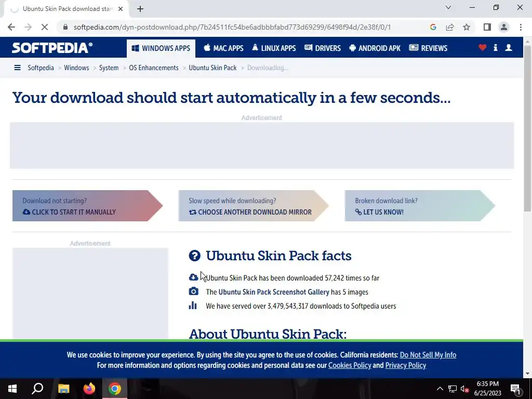Open the Cookies Policy link
Viewport: 532px width, 399px height.
click(350, 365)
